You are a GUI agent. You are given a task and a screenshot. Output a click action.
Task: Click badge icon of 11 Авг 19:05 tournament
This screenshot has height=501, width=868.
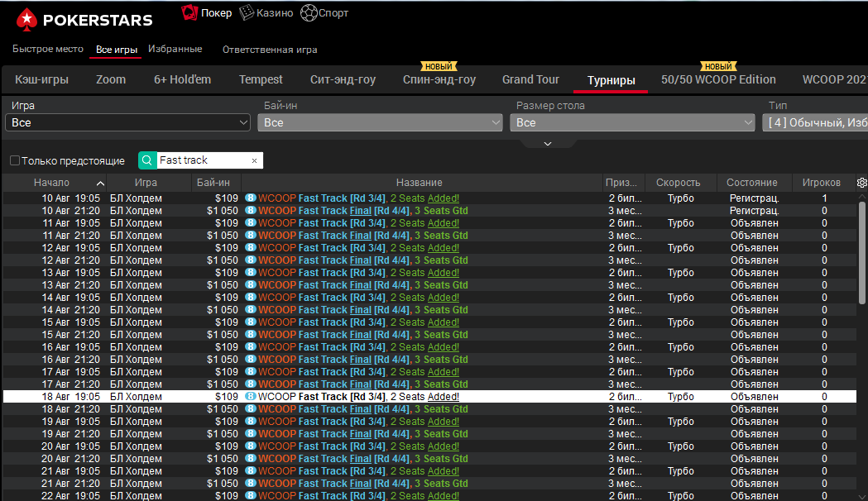point(250,223)
